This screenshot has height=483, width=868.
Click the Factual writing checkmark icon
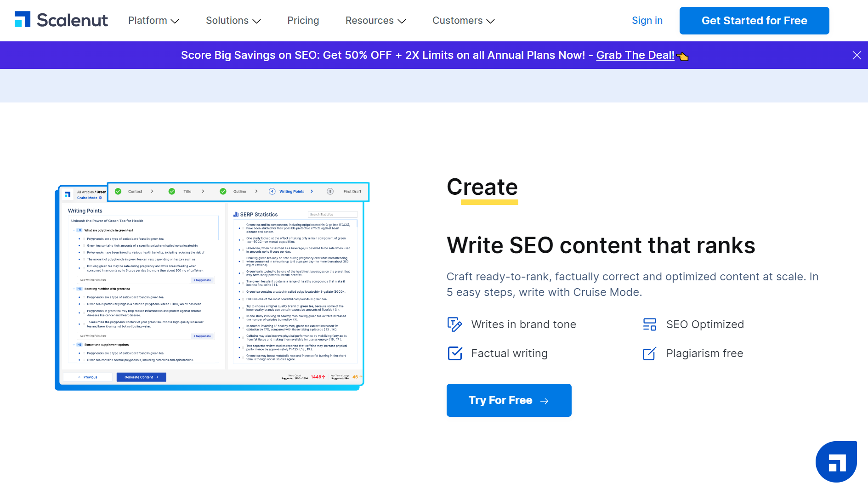point(455,353)
